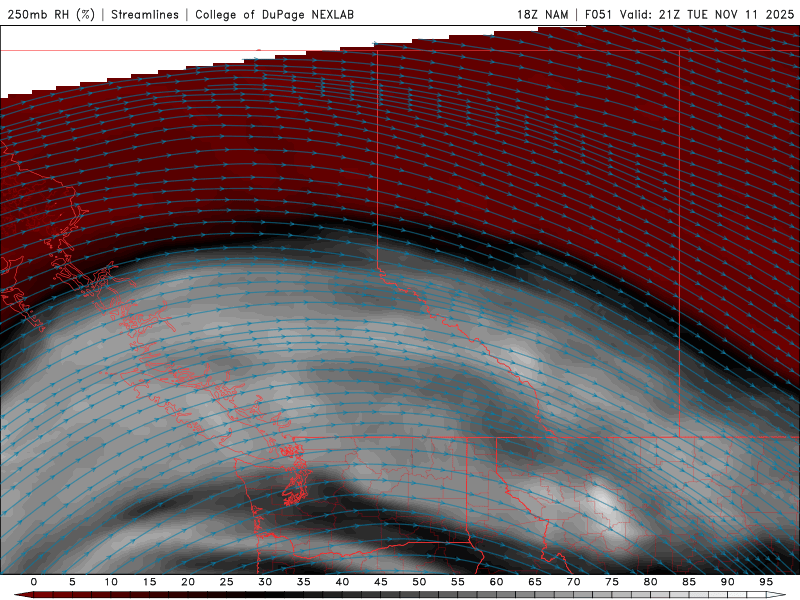Click the colorbar label "85"
The width and height of the screenshot is (800, 600).
689,582
